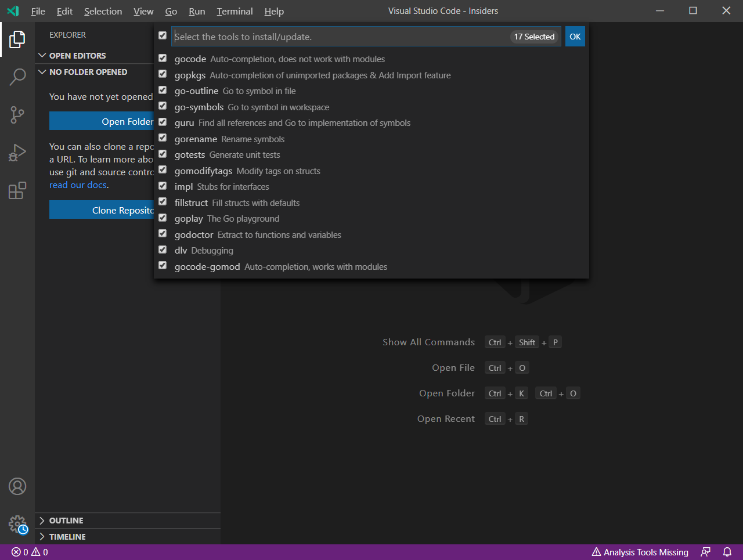
Task: Click the Open Folder button
Action: (102, 121)
